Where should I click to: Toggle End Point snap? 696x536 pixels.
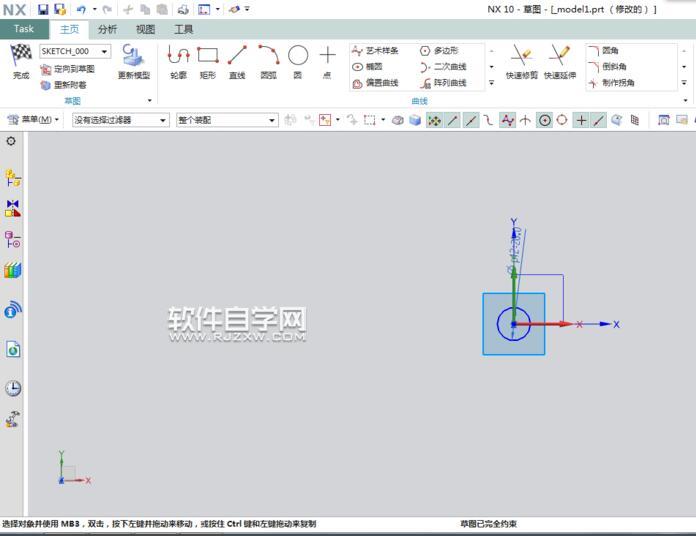pyautogui.click(x=452, y=120)
